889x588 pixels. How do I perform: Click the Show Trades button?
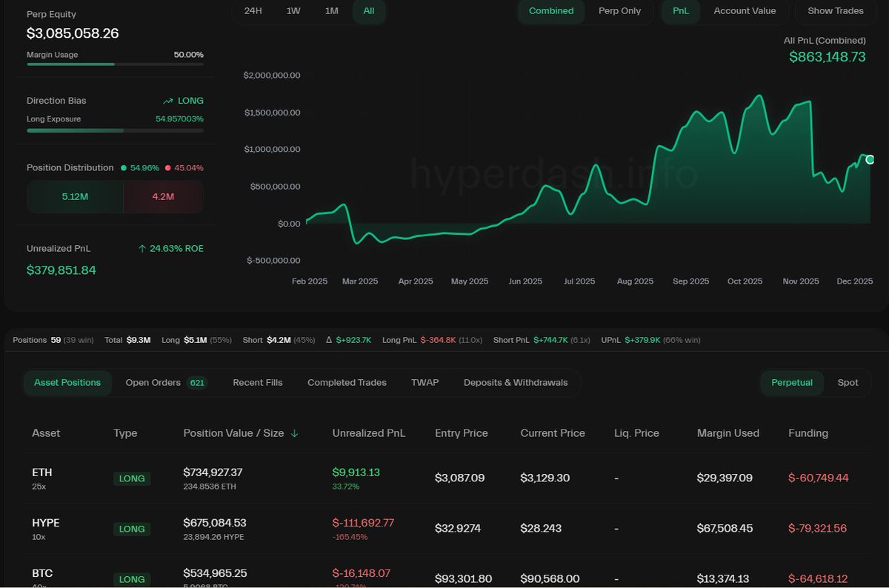[x=836, y=11]
